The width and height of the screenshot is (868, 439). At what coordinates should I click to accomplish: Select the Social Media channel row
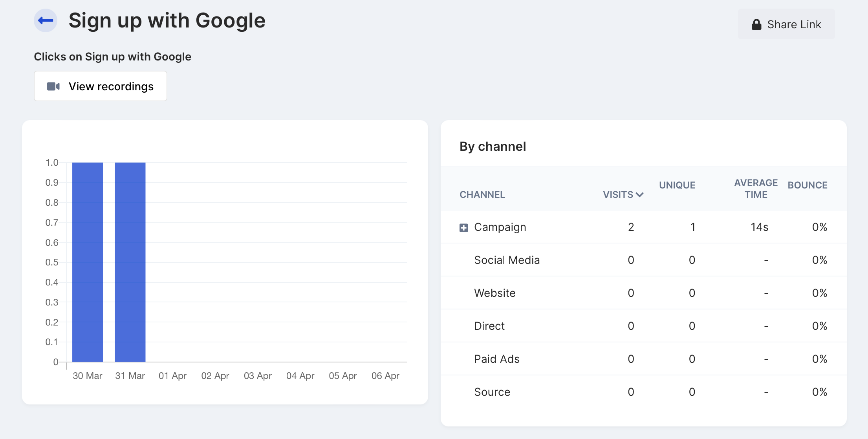pyautogui.click(x=507, y=260)
